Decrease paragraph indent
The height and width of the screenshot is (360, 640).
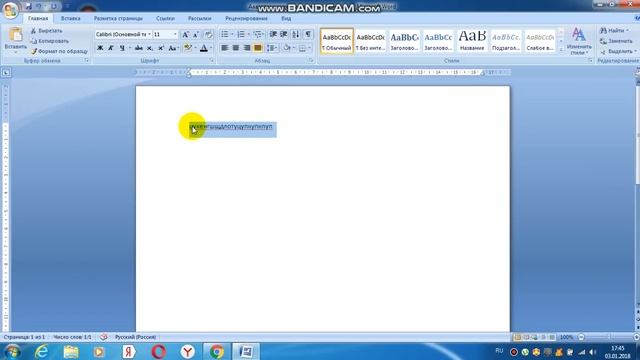[273, 34]
